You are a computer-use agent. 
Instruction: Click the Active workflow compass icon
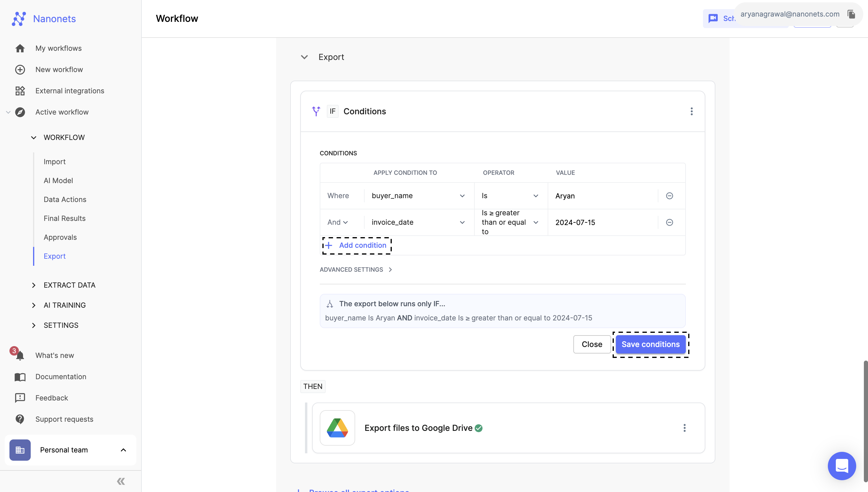click(20, 112)
